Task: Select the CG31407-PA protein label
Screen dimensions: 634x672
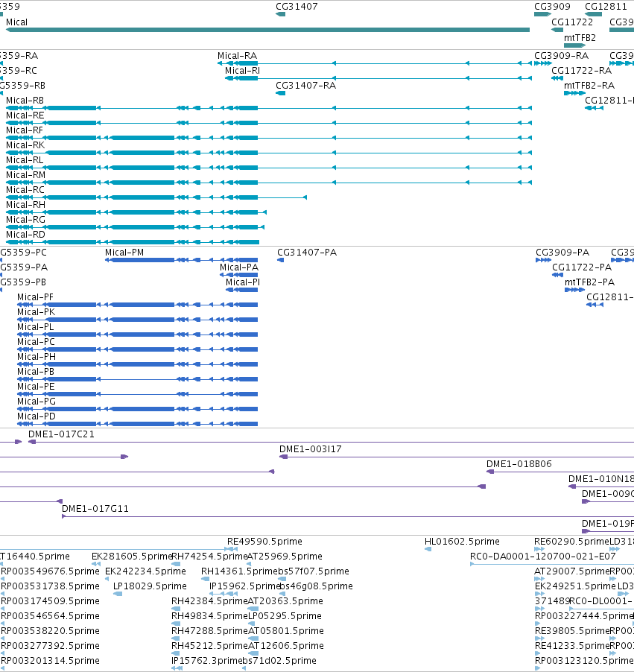Action: pos(307,253)
